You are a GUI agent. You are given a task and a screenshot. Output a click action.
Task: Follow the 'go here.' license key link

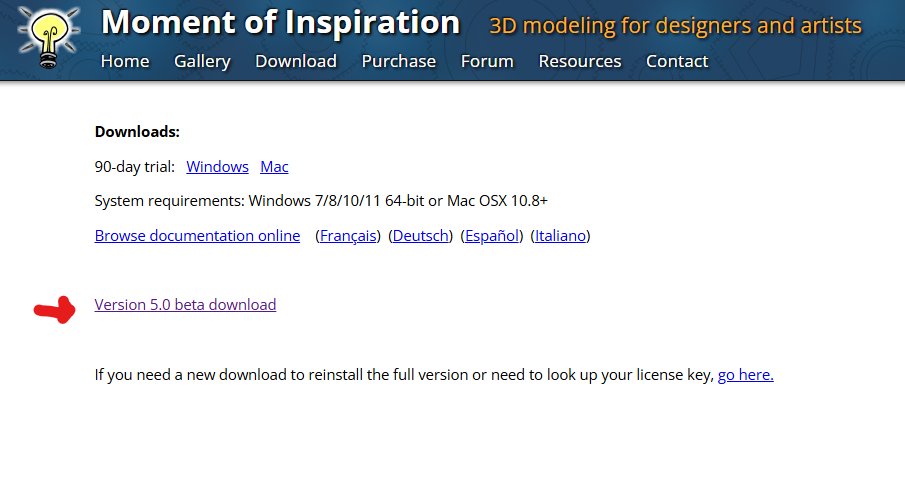pyautogui.click(x=745, y=375)
